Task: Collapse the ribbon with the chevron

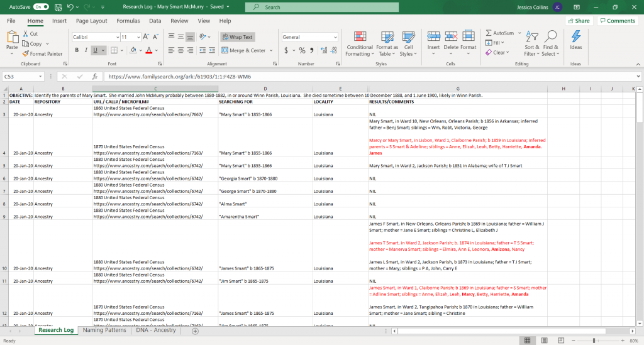Action: click(x=638, y=64)
